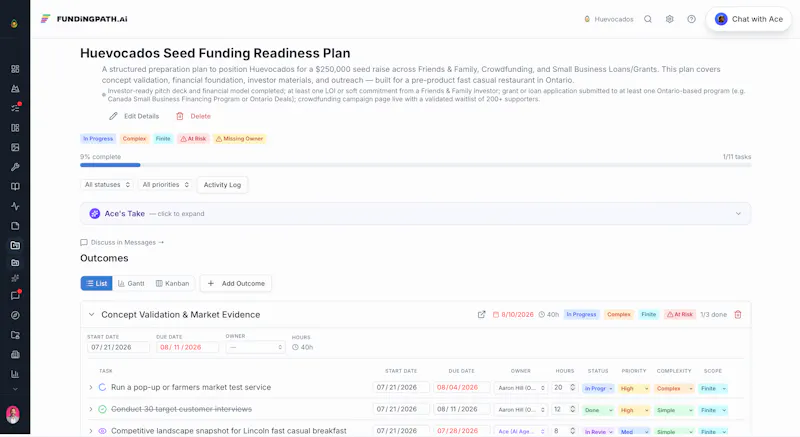Open Chat with Ace
800x437 pixels.
pyautogui.click(x=748, y=19)
